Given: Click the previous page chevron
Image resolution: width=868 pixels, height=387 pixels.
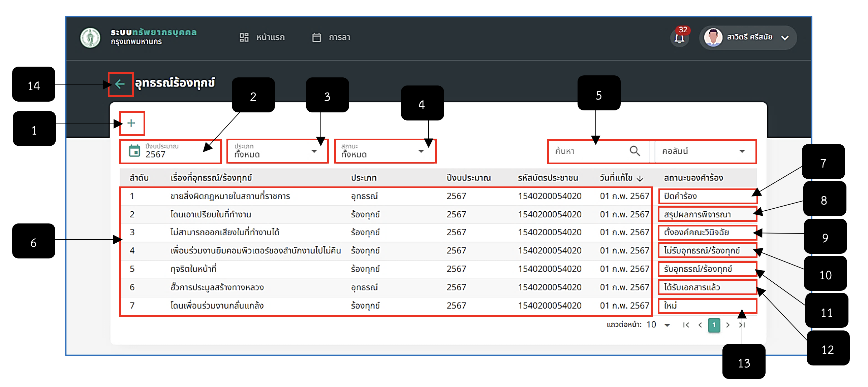Looking at the screenshot, I should click(700, 325).
